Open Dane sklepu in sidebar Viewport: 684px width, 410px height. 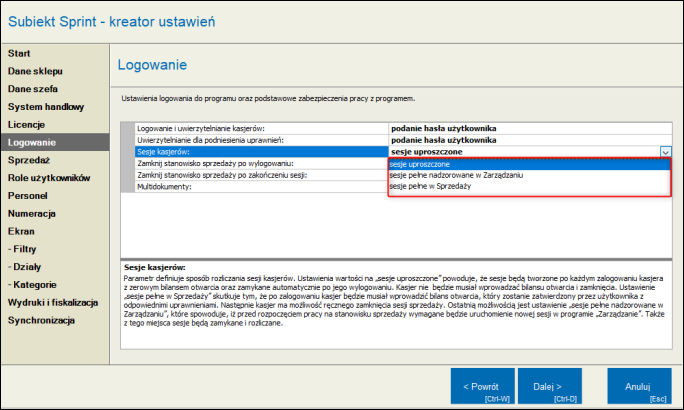coord(34,70)
